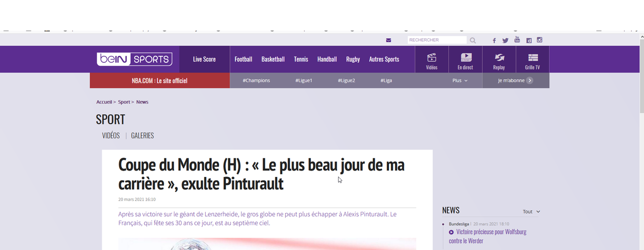Click the Je m'abonne arrow button
Viewport: 644px width, 250px height.
pos(530,80)
